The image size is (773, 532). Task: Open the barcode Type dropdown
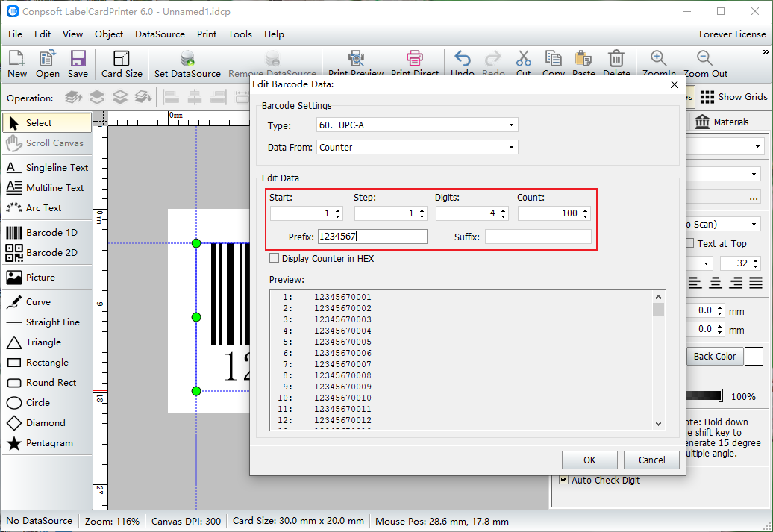pos(417,125)
